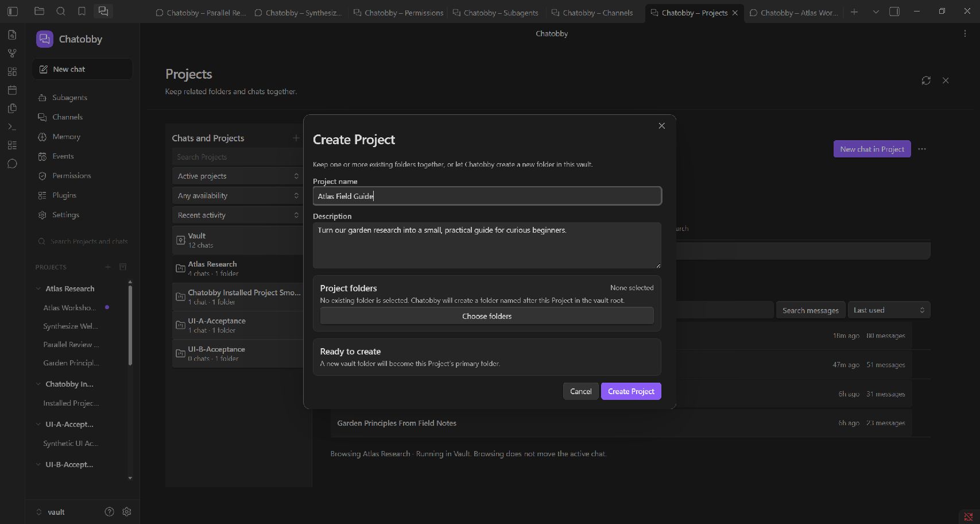This screenshot has height=524, width=980.
Task: Switch to the Chatobby – Parallel Re... tab
Action: [x=200, y=13]
